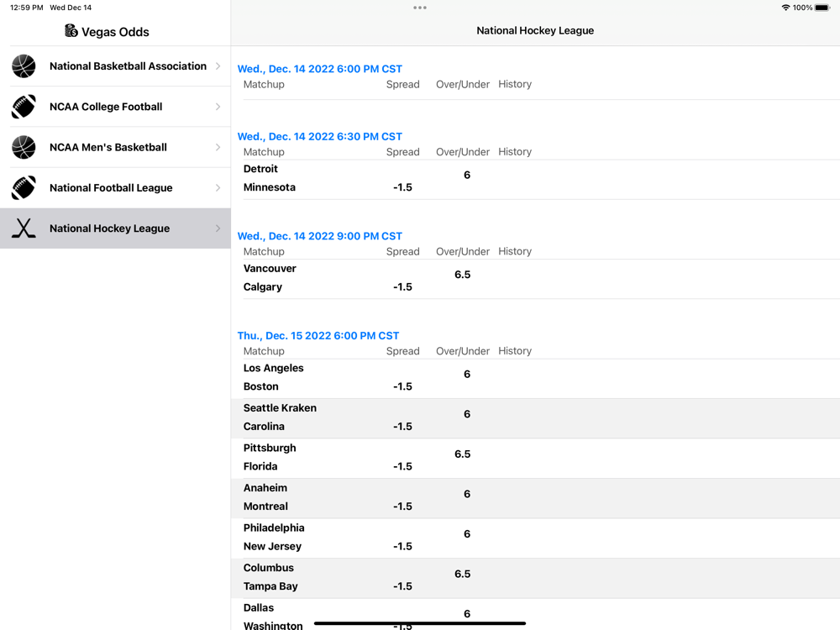
Task: Tap the Boston team name
Action: 261,386
